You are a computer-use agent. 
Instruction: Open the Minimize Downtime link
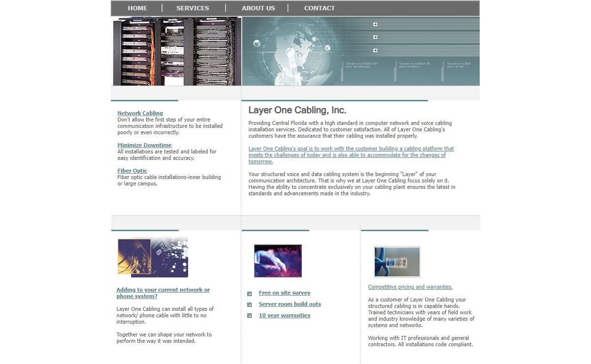point(144,145)
